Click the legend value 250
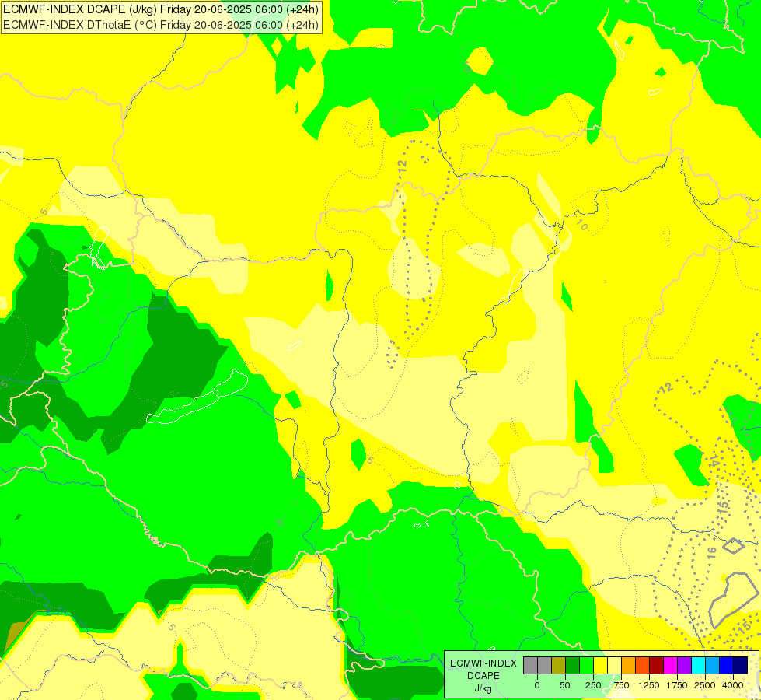This screenshot has width=761, height=700. click(593, 685)
